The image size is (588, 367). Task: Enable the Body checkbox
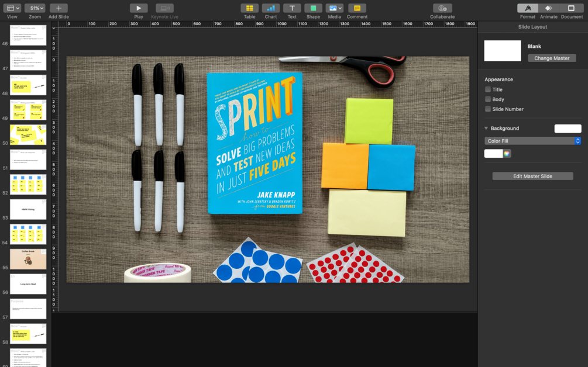[x=488, y=99]
